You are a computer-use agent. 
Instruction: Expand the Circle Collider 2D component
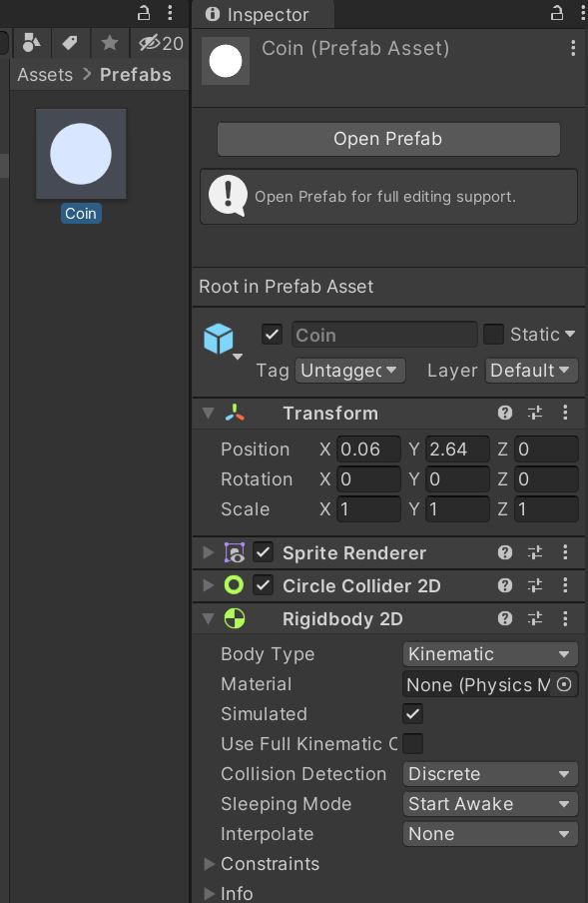209,585
